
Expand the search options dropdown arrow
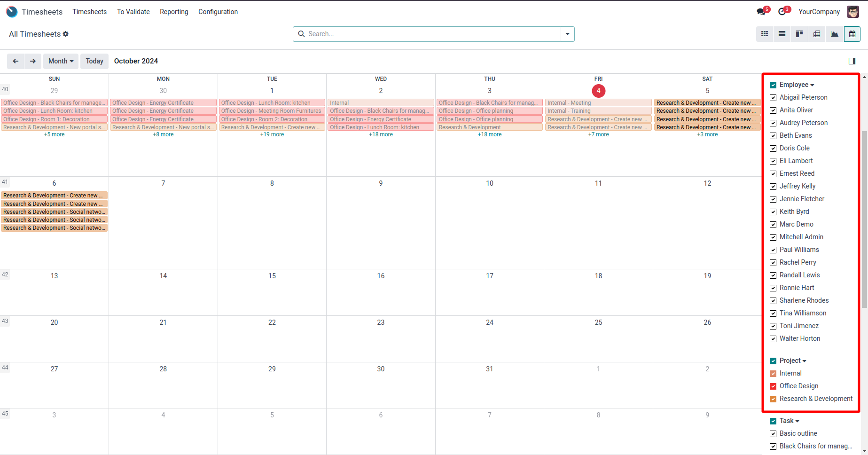(x=567, y=34)
